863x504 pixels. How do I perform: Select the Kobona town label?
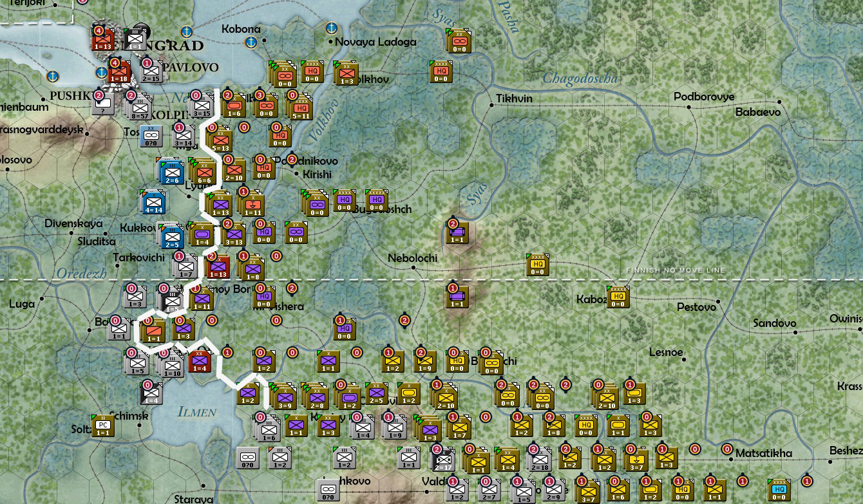241,29
